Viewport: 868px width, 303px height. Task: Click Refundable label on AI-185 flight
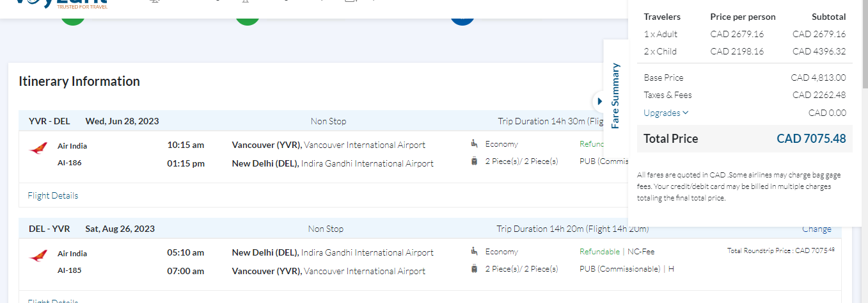(x=599, y=252)
